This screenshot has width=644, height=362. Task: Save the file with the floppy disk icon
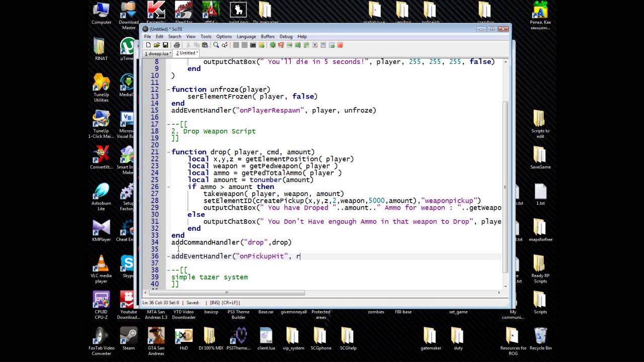pos(166,45)
